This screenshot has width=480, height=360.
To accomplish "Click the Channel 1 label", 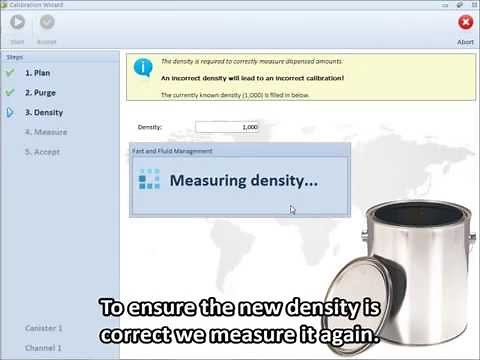I will tap(43, 348).
